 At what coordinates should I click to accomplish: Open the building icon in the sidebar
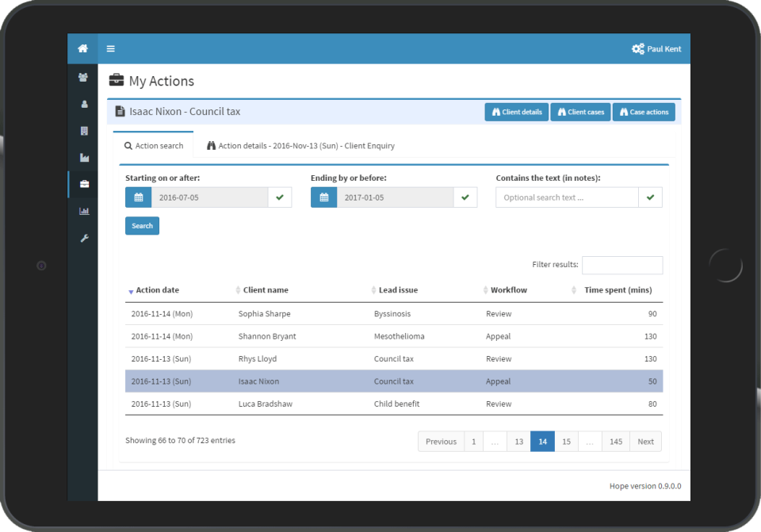click(83, 130)
